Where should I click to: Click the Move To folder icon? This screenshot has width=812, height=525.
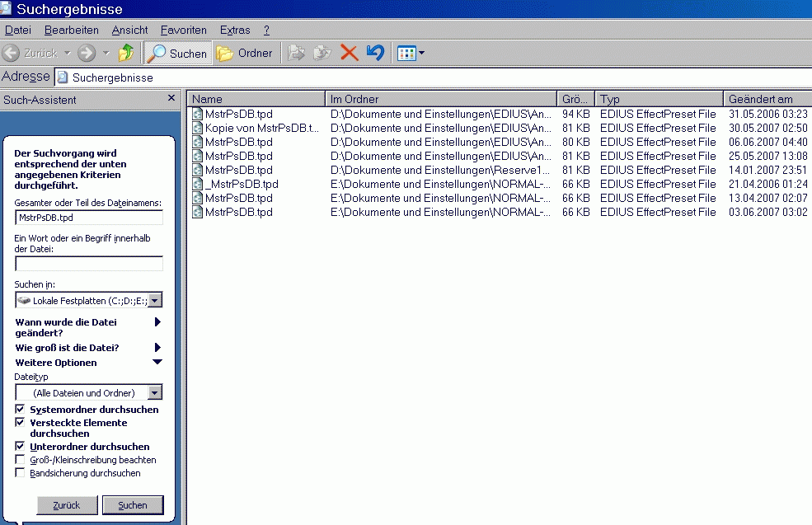[296, 53]
